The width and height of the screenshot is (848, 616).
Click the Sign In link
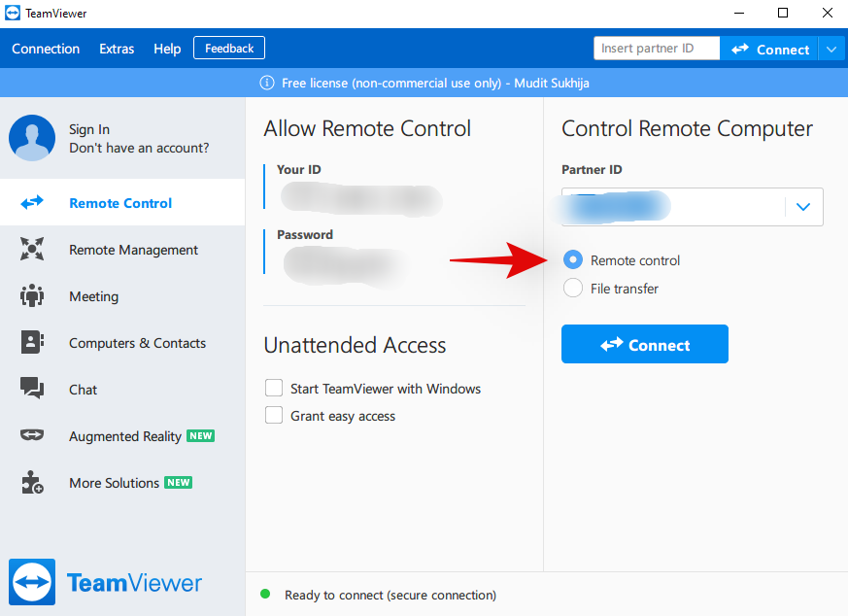coord(89,129)
